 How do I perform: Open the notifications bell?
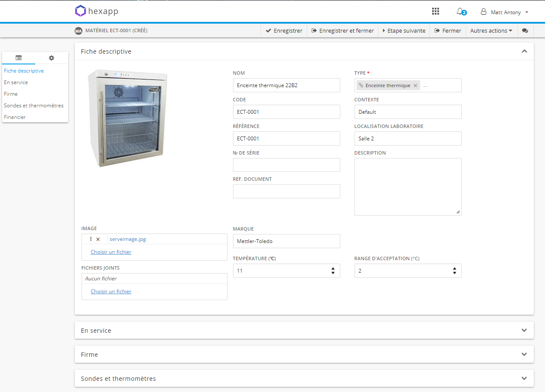(x=461, y=12)
